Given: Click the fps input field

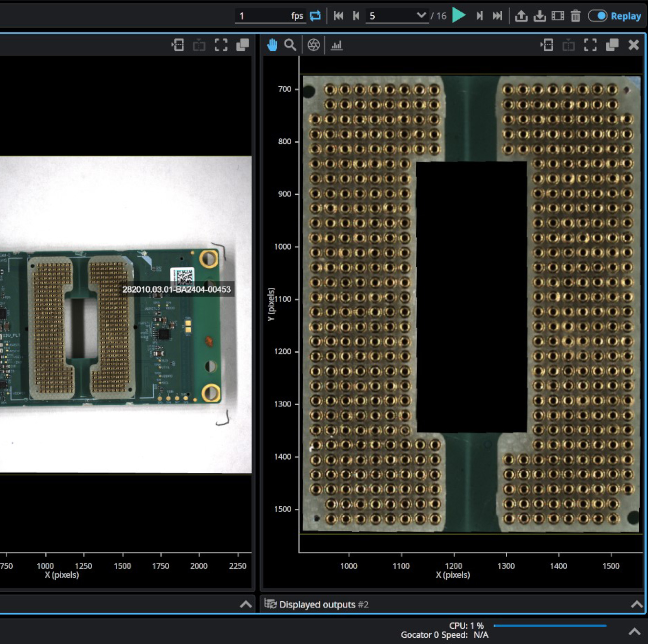Looking at the screenshot, I should point(262,16).
